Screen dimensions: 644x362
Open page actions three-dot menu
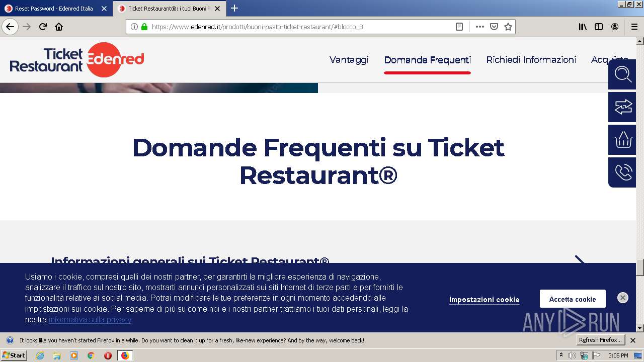point(479,27)
